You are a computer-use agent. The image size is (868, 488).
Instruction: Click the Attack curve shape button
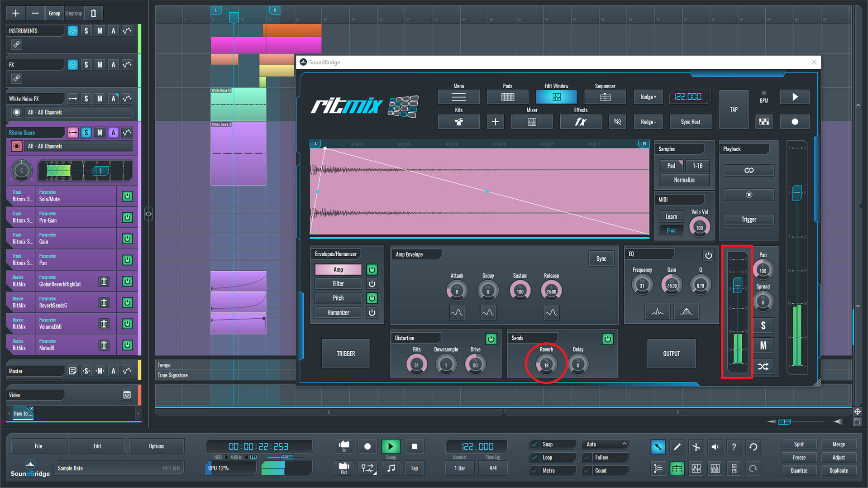point(457,312)
